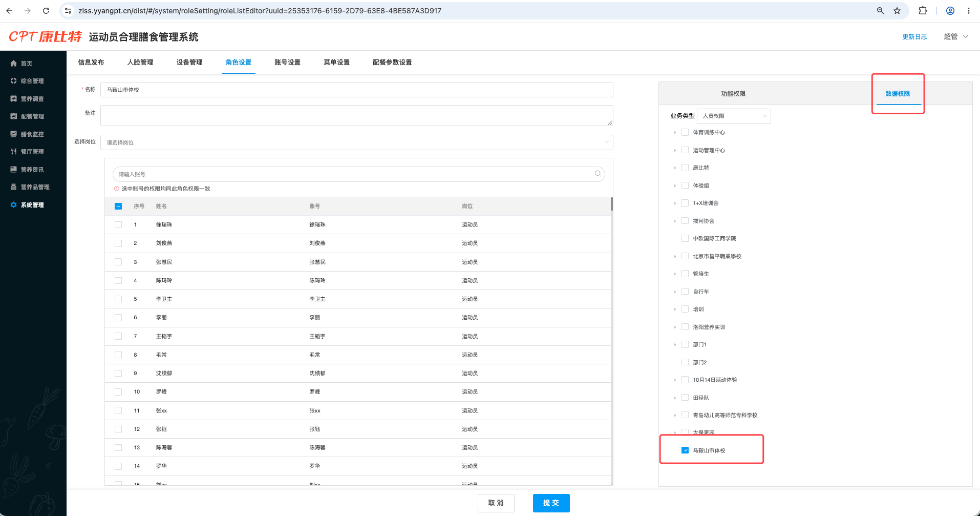The image size is (980, 516).
Task: Open the browser profile icon
Action: 950,11
